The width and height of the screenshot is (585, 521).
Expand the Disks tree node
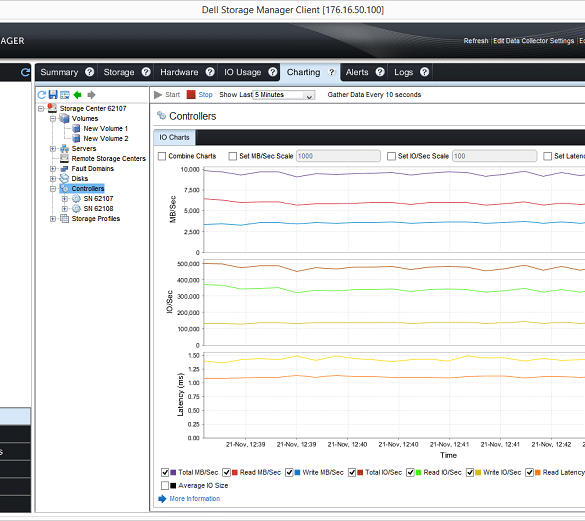(53, 179)
